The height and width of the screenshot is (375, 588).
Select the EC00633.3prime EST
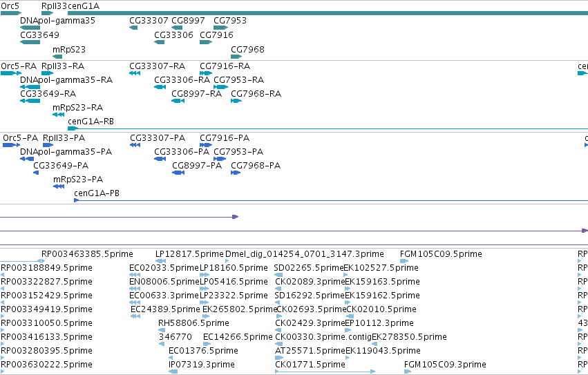tap(135, 302)
